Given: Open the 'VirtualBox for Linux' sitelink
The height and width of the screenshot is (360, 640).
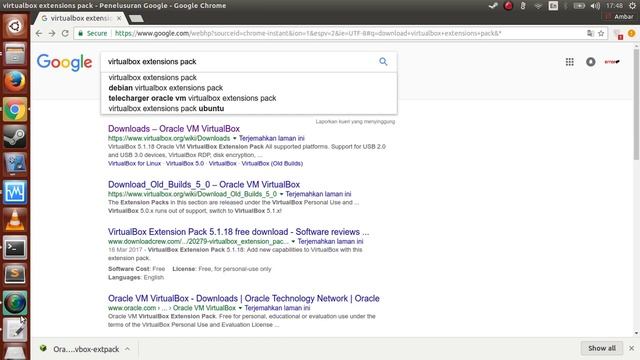Looking at the screenshot, I should coord(134,163).
